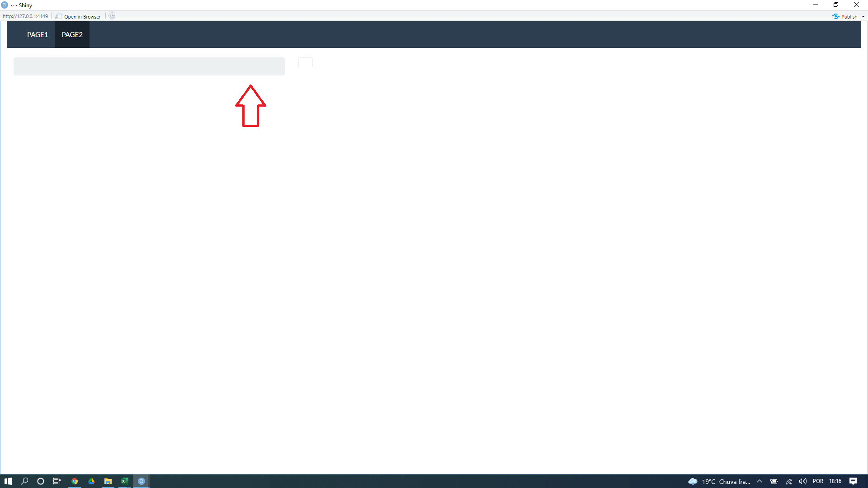This screenshot has height=488, width=868.
Task: Toggle the sound volume system icon
Action: (802, 481)
